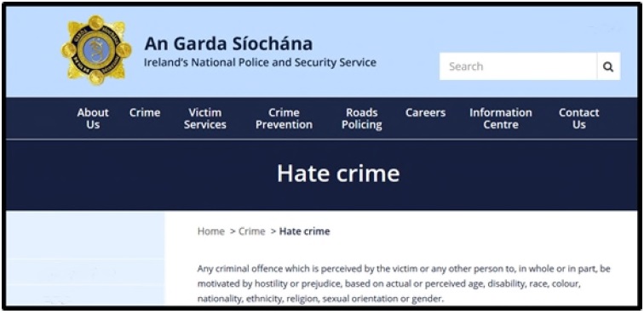Go to Victim Services section

[205, 118]
